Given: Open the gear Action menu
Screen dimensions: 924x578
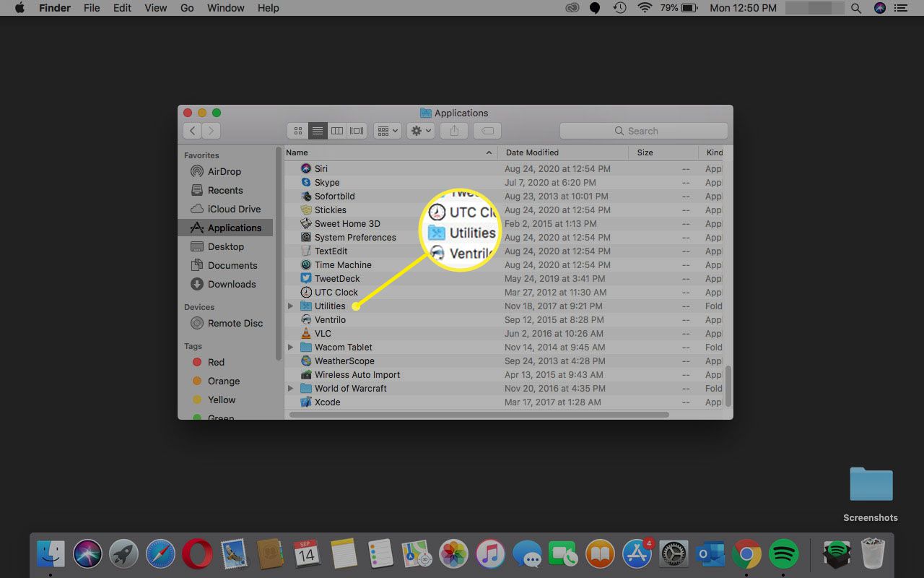Looking at the screenshot, I should (x=420, y=131).
